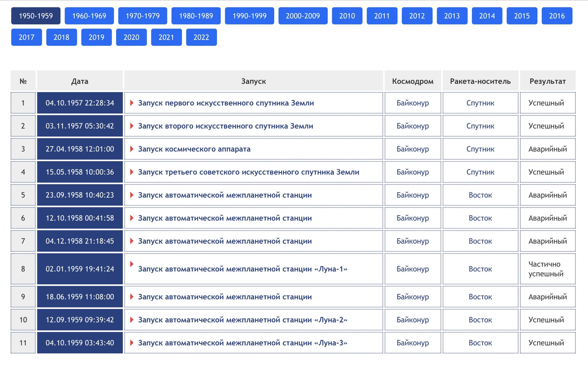This screenshot has width=588, height=370.
Task: Open third Soviet satellite launch link
Action: pos(248,172)
